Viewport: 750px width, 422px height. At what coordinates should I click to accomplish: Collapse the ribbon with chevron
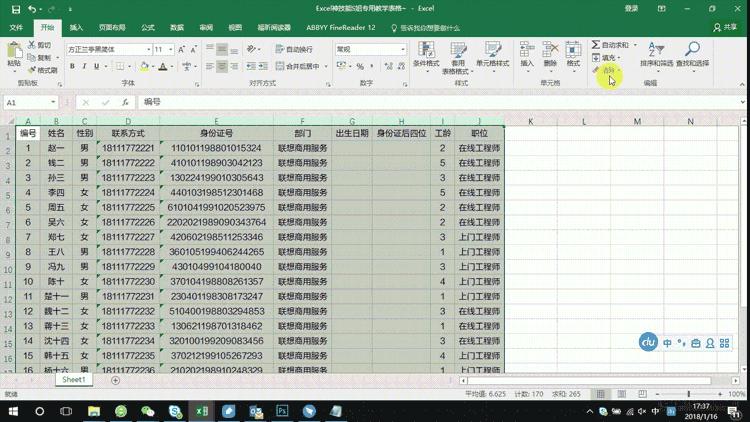pos(742,84)
